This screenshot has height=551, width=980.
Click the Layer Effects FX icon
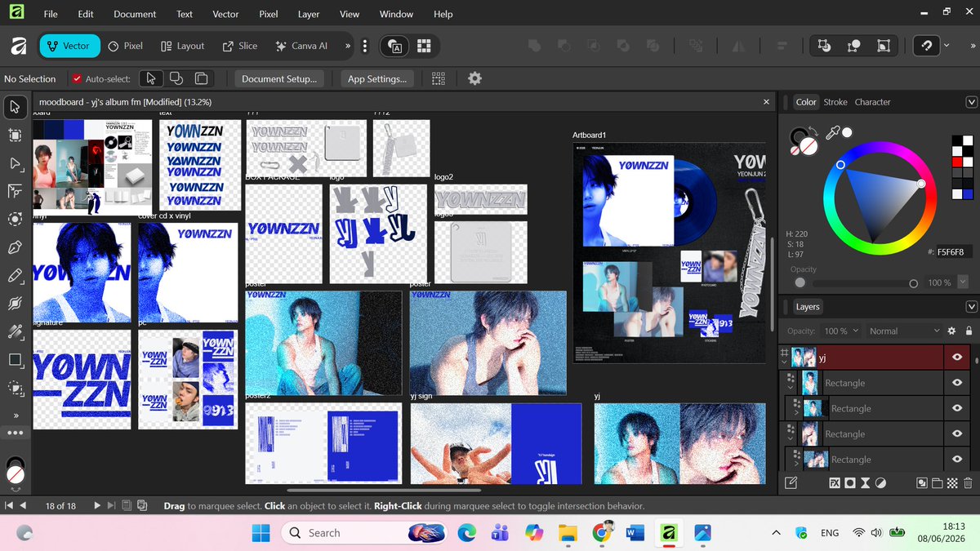pyautogui.click(x=835, y=483)
